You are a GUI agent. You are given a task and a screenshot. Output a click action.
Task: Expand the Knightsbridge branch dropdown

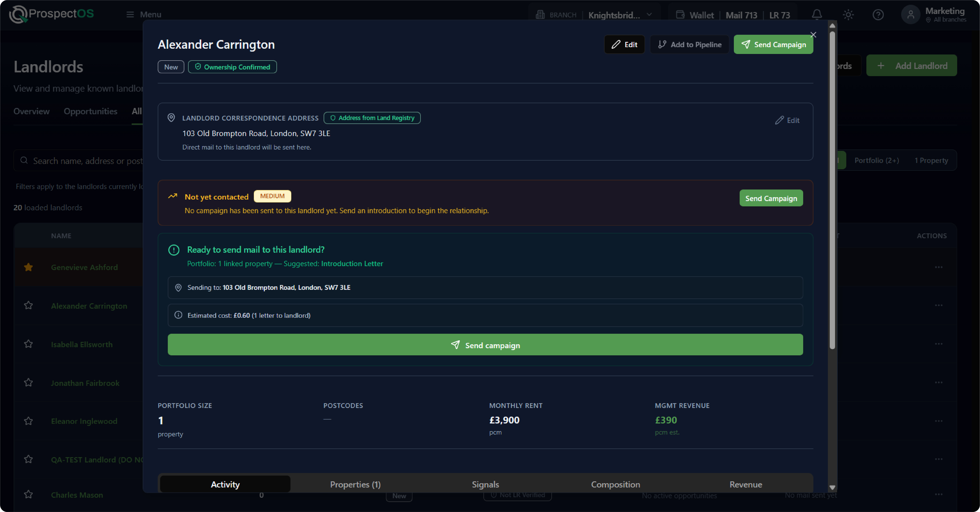coord(649,15)
